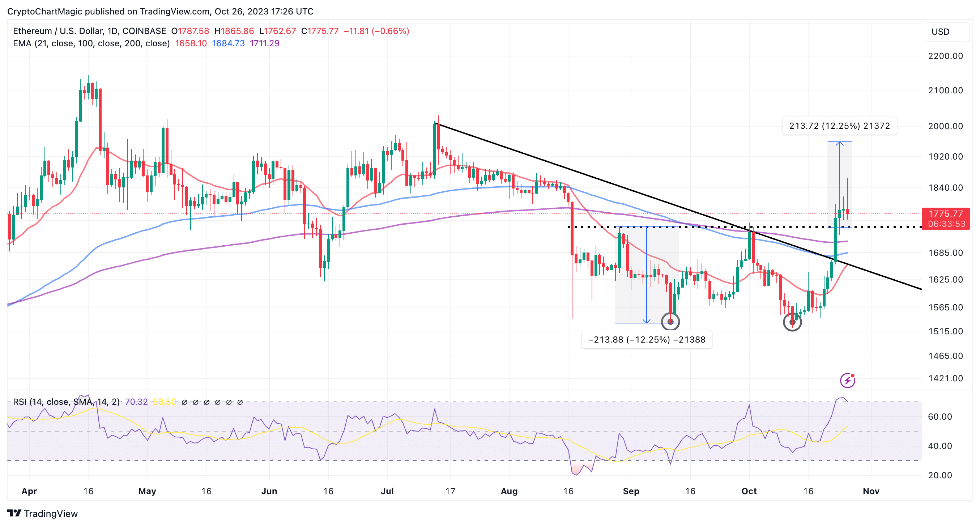Viewport: 980px width, 526px height.
Task: Click the 1565.00 price axis label
Action: pyautogui.click(x=945, y=307)
